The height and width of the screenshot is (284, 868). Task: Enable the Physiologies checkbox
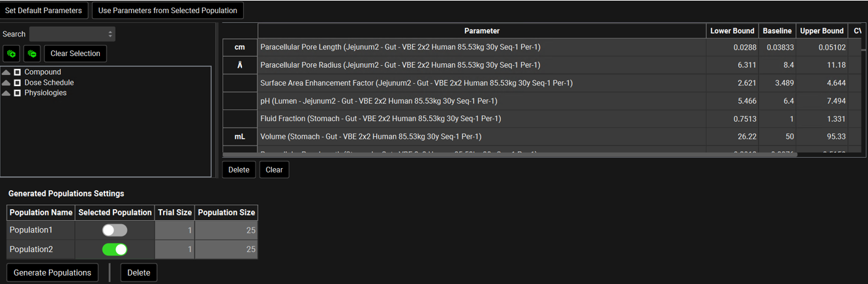coord(18,93)
